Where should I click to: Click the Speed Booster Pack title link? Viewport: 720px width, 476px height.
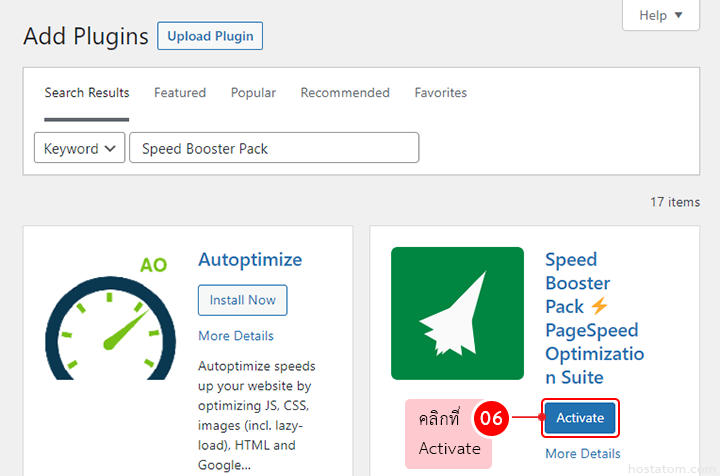(592, 318)
